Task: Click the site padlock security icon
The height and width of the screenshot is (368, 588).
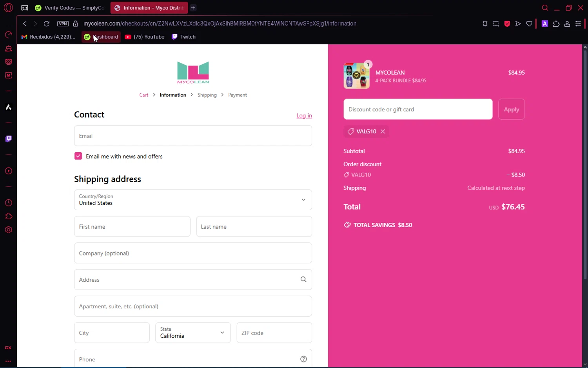Action: [x=75, y=24]
